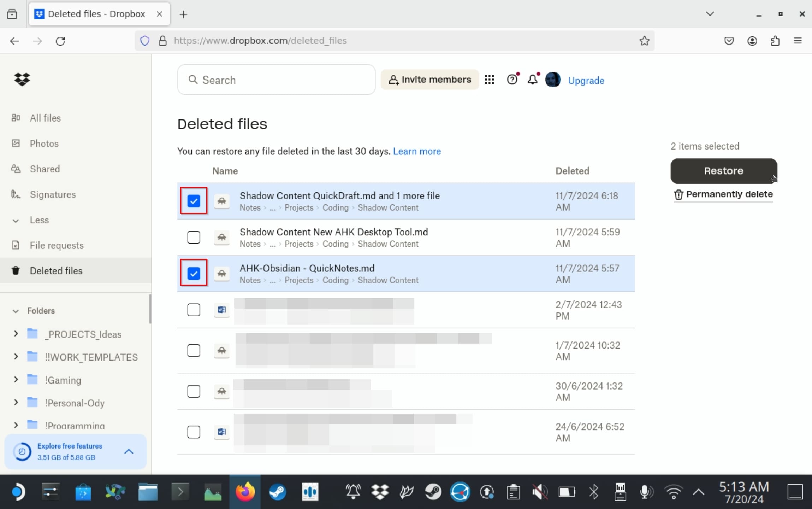Open the notifications bell
The height and width of the screenshot is (509, 812).
533,80
